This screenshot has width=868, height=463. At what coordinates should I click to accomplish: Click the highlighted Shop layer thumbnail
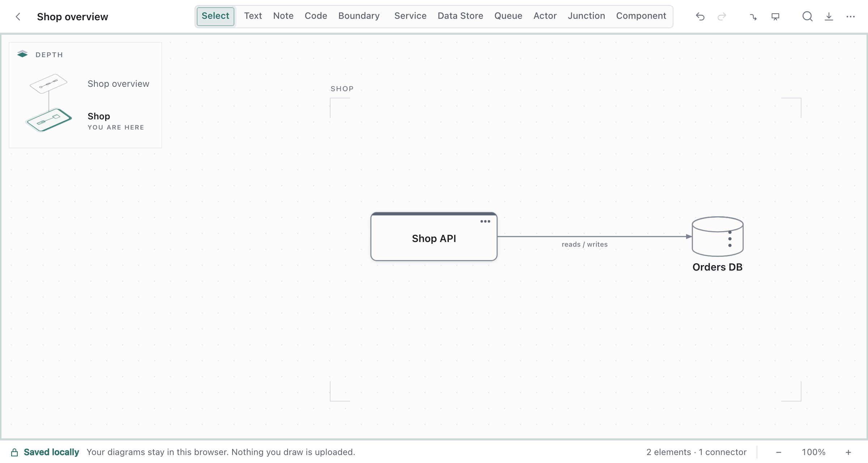tap(49, 120)
